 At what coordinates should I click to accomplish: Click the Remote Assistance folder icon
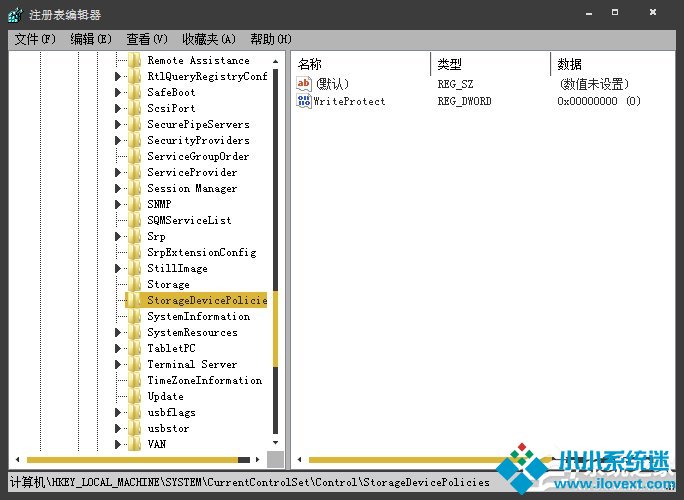[x=135, y=60]
